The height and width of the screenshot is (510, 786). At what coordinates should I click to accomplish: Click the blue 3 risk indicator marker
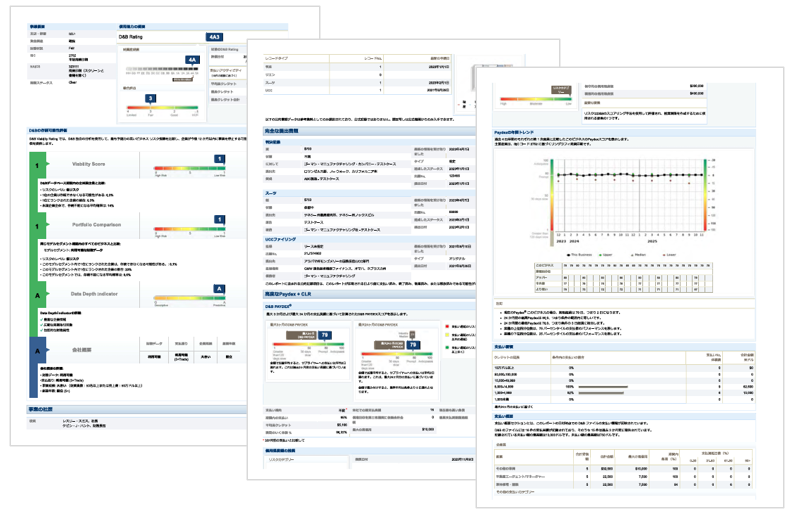[x=150, y=98]
